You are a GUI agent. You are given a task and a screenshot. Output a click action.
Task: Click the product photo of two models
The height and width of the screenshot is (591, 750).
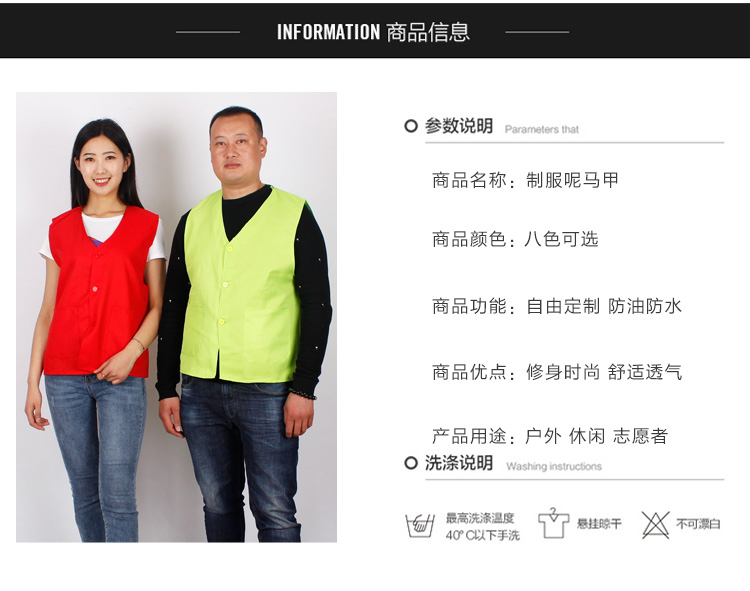[x=176, y=317]
